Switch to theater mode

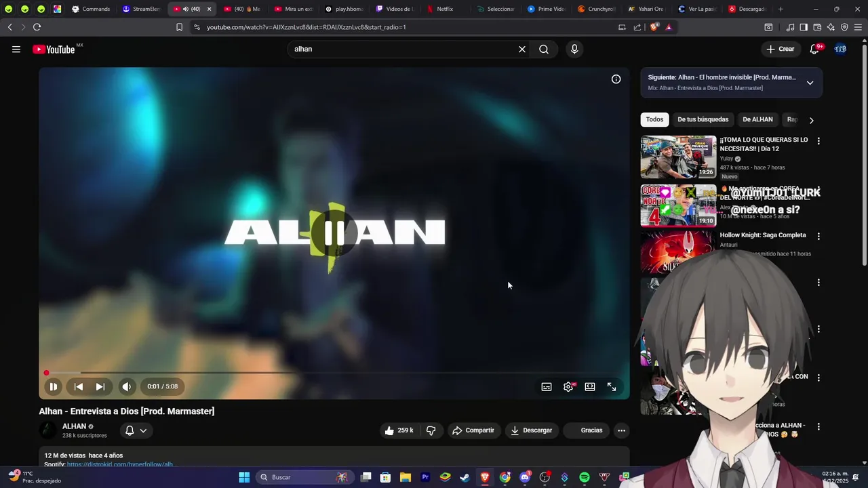[590, 386]
